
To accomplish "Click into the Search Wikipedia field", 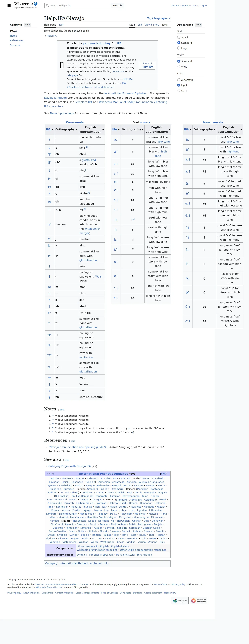I will coord(78,6).
